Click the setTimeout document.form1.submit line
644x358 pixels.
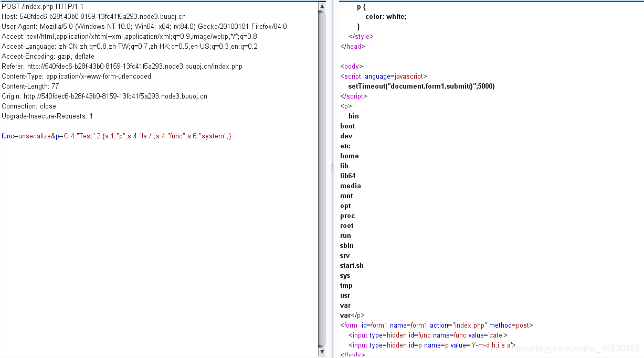click(x=421, y=86)
